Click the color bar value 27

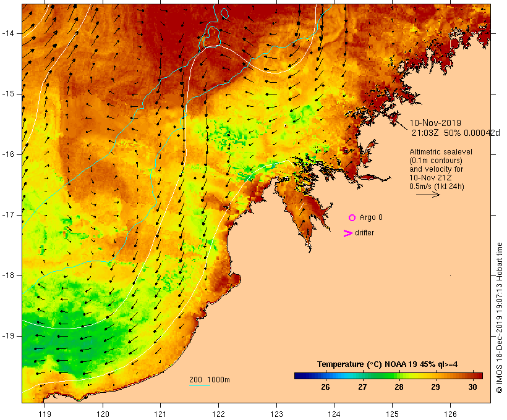[362, 387]
